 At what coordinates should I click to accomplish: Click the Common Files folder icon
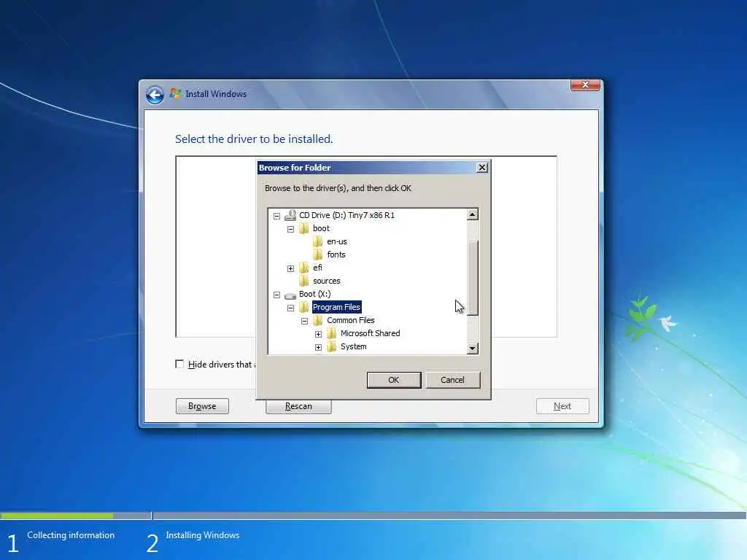pos(318,321)
